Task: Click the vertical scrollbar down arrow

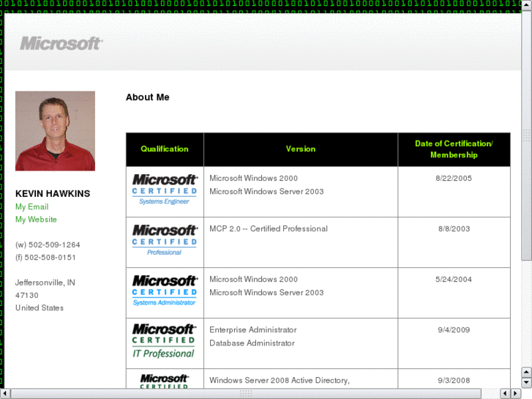Action: coord(526,383)
